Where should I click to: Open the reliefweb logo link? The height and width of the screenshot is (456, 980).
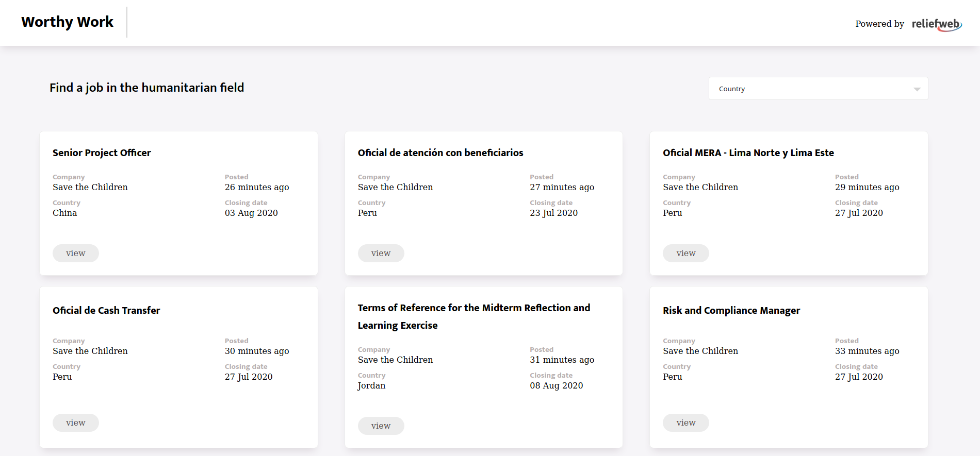point(937,24)
